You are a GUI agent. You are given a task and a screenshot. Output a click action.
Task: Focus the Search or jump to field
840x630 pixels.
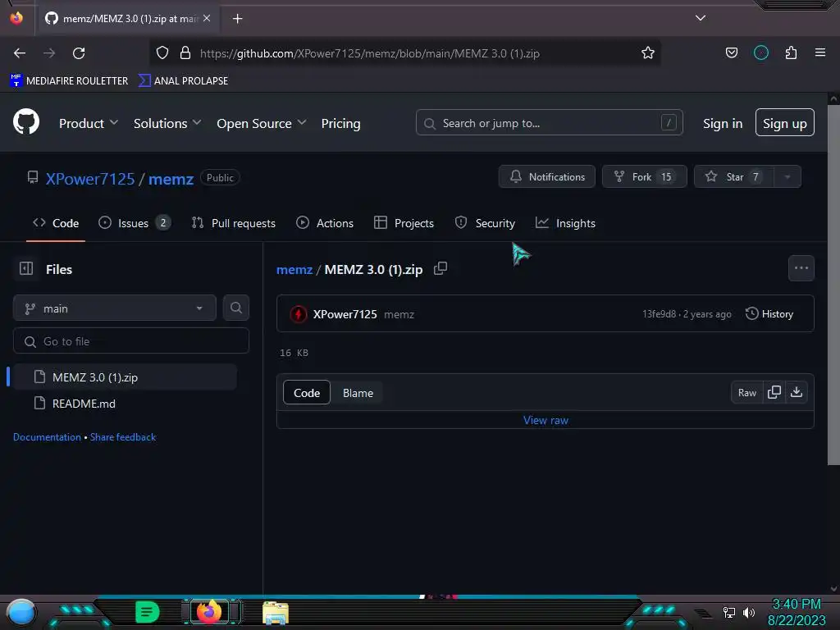pyautogui.click(x=549, y=123)
